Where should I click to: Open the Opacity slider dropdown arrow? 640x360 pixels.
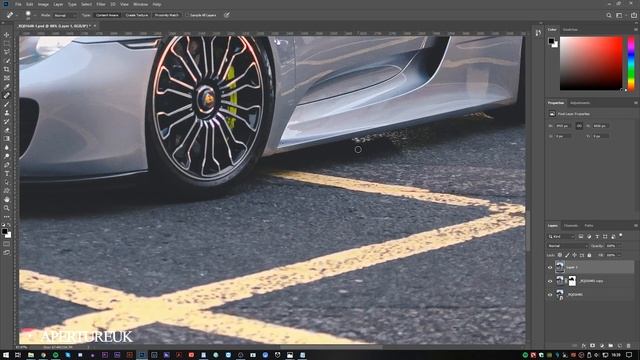pos(619,246)
